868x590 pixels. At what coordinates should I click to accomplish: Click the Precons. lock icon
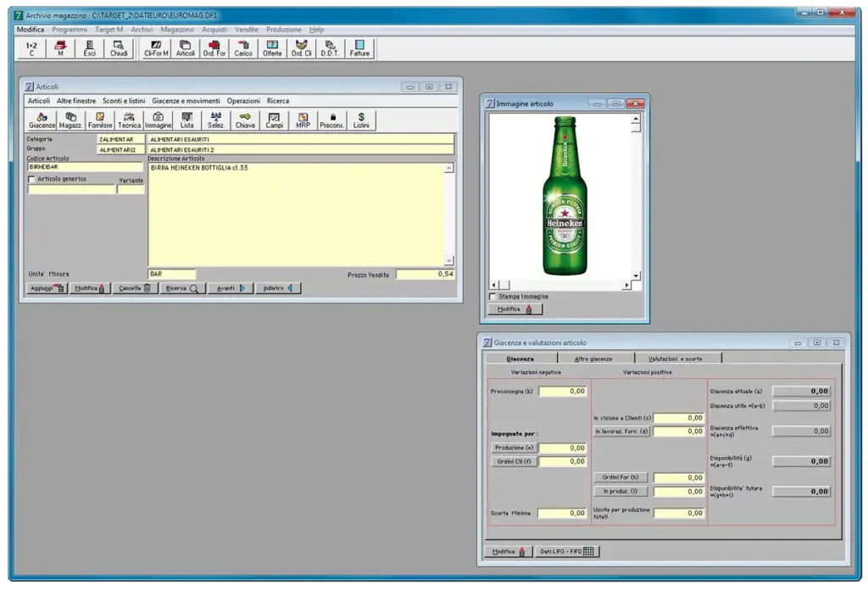[332, 120]
